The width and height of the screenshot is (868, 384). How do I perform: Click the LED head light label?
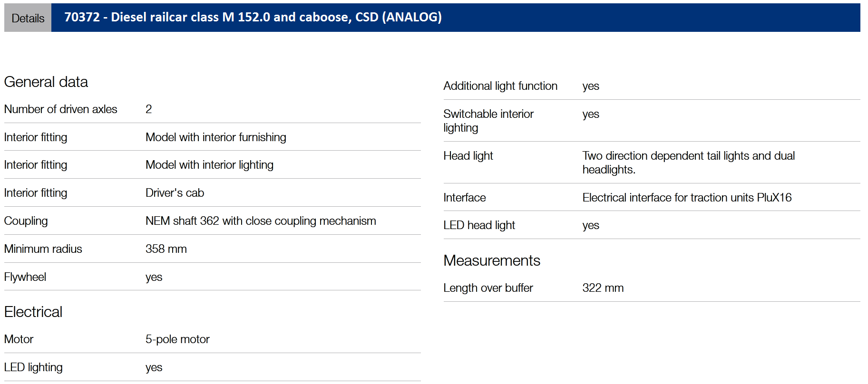479,225
